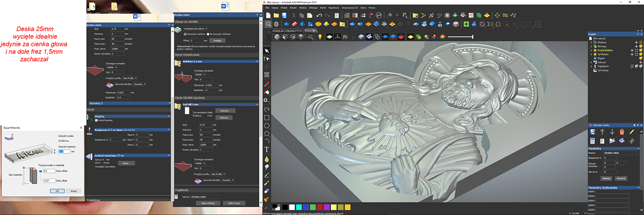Viewport: 644px width, 215px height.
Task: Click the Save file icon in main toolbar
Action: click(285, 15)
